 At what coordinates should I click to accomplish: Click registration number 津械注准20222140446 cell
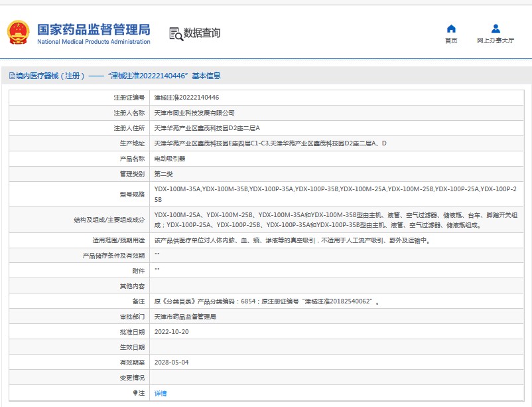186,97
